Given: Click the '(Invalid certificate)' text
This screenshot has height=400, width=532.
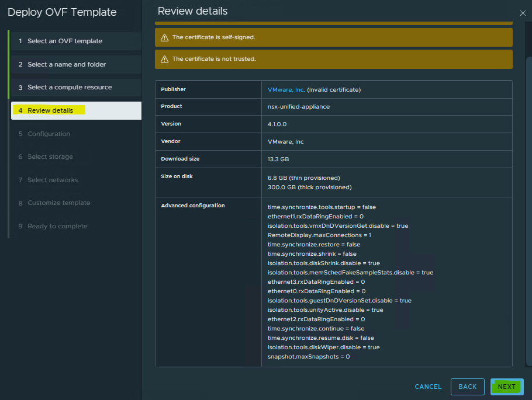Looking at the screenshot, I should (334, 90).
